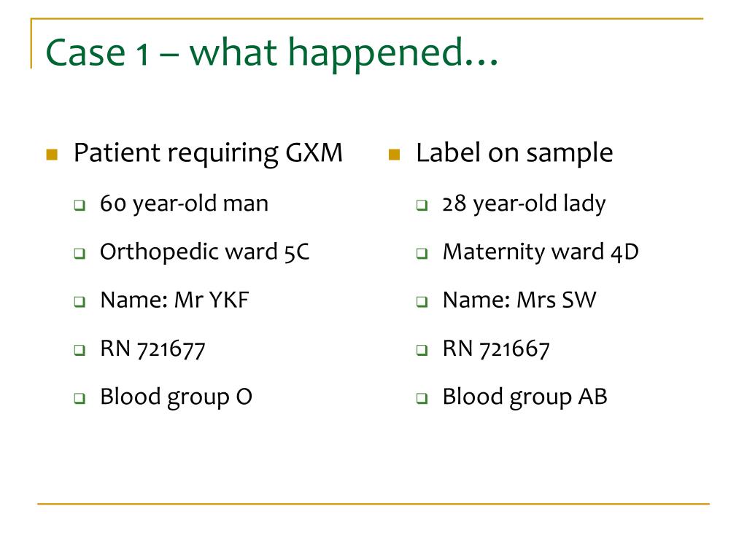747x560 pixels.
Task: Click the slide title 'Case 1 – what happened…'
Action: pos(272,53)
